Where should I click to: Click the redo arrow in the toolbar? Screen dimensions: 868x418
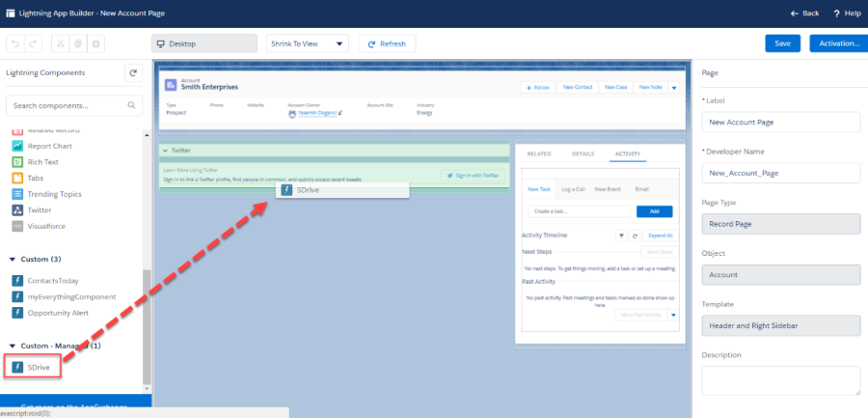click(34, 43)
